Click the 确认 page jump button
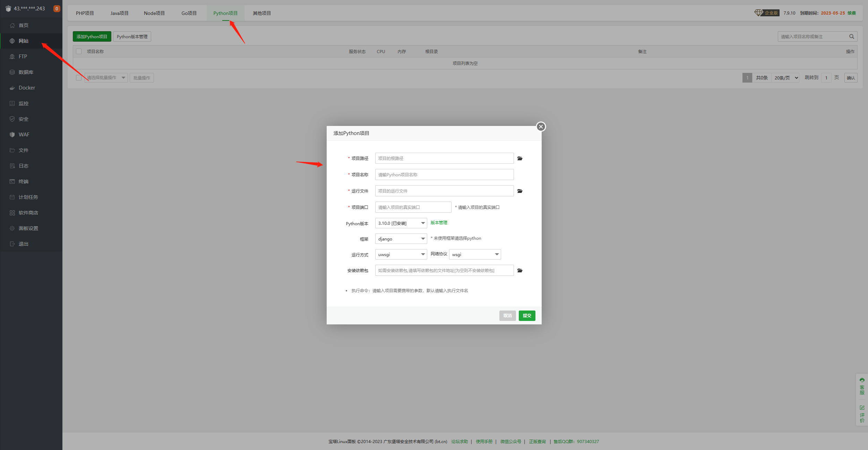 (851, 78)
